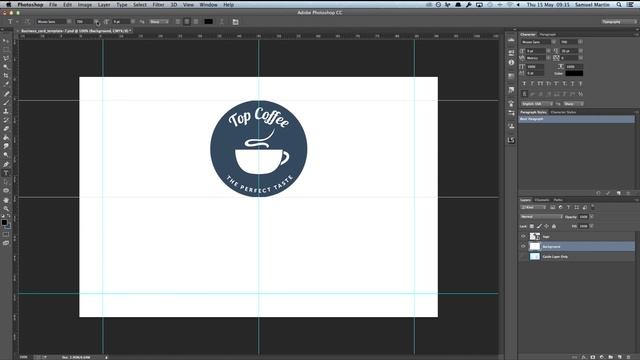Create a new group in the Layers panel
This screenshot has height=360, width=640.
click(611, 357)
